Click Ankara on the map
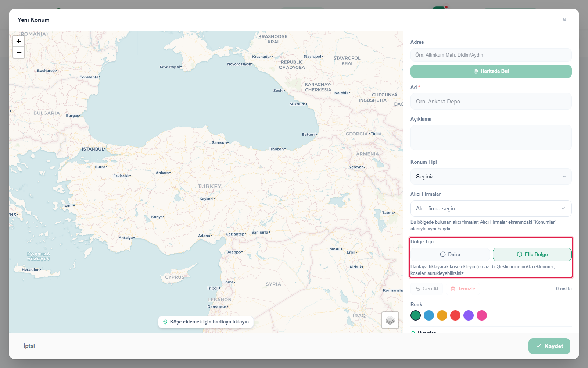 point(163,173)
